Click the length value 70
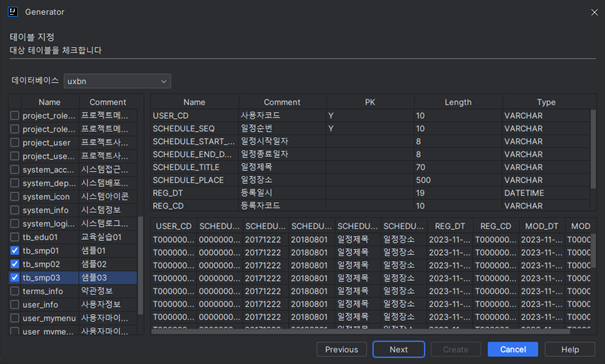The image size is (605, 364). click(421, 167)
